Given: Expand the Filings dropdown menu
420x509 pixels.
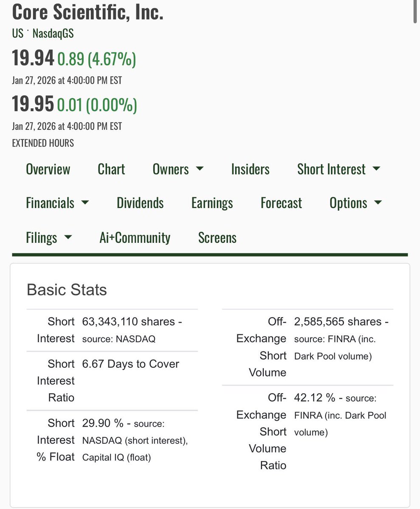Looking at the screenshot, I should pyautogui.click(x=49, y=238).
